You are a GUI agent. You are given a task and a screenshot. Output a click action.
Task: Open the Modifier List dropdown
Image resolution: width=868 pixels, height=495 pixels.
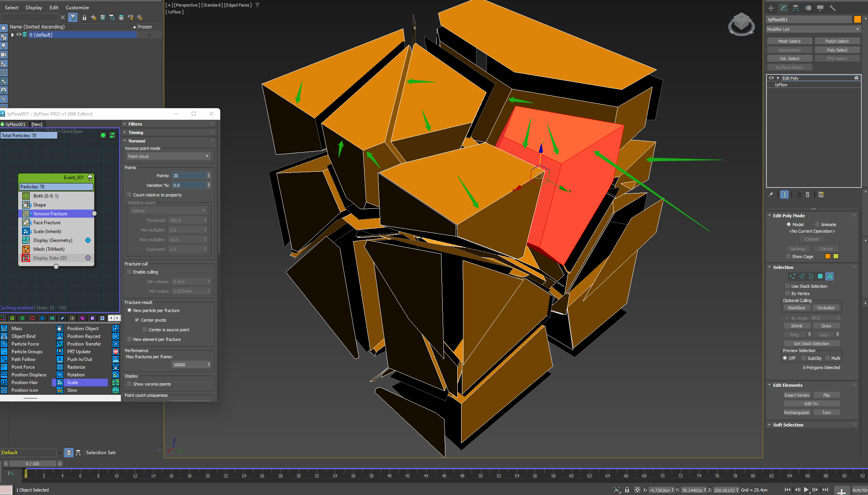[813, 29]
